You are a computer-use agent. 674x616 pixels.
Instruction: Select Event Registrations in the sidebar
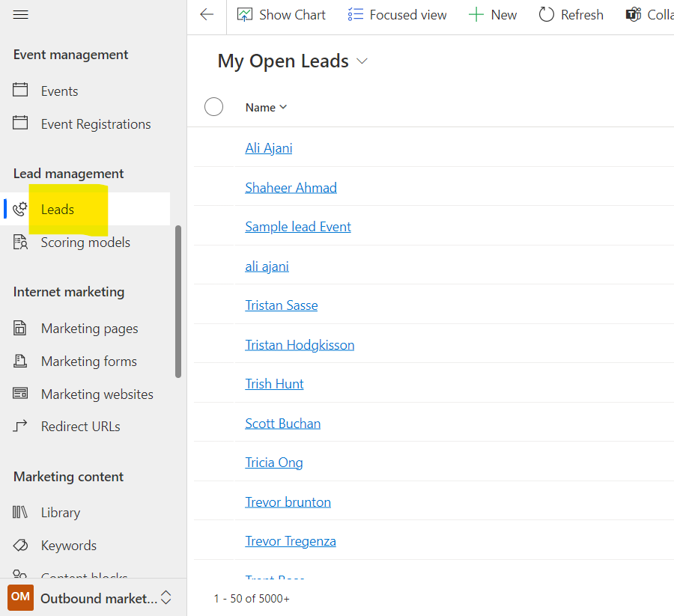pyautogui.click(x=95, y=124)
